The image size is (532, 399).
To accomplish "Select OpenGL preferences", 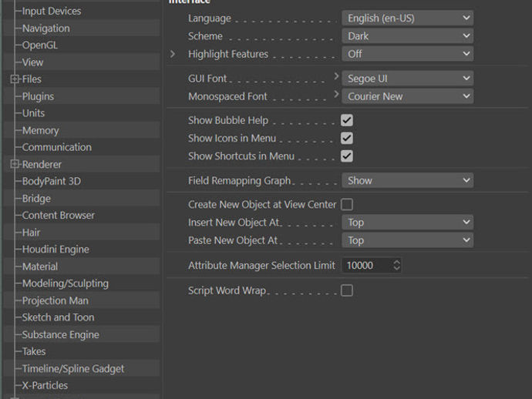I will [39, 45].
